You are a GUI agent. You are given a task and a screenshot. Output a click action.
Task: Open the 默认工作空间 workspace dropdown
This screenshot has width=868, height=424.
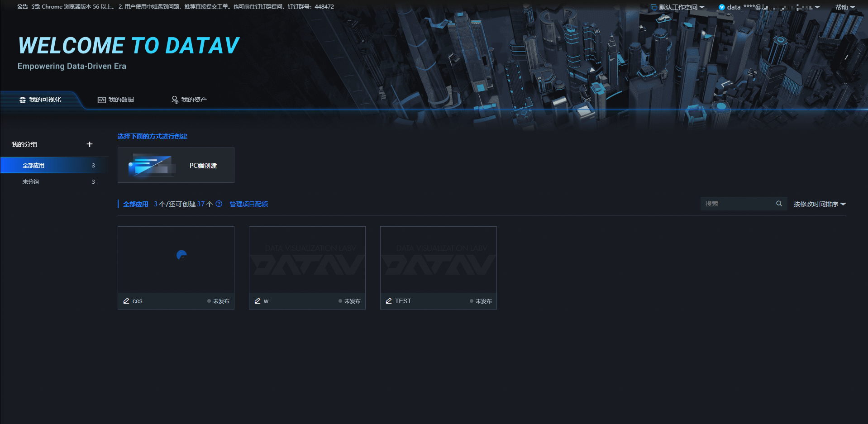click(x=677, y=7)
